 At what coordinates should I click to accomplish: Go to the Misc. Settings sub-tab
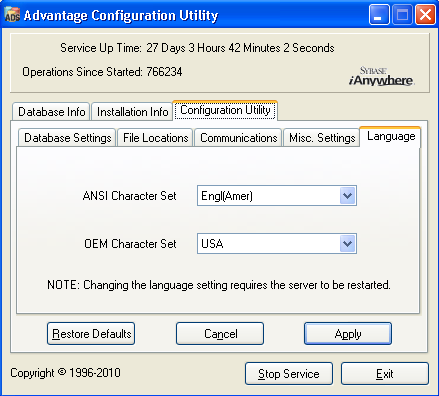point(322,138)
